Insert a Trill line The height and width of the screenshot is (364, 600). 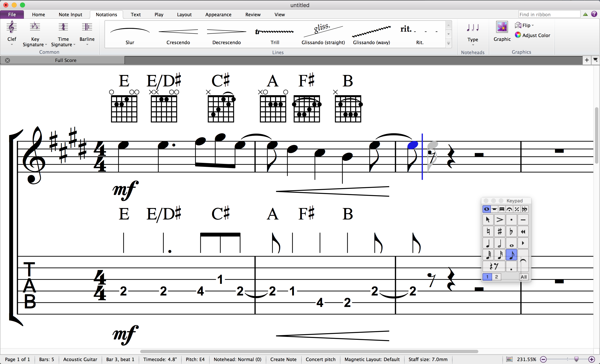274,32
